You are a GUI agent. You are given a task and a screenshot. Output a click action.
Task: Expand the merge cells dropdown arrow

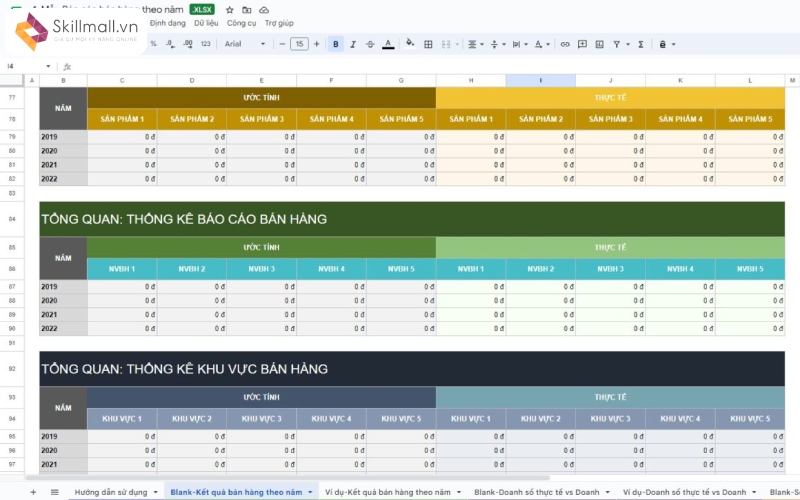pyautogui.click(x=457, y=44)
